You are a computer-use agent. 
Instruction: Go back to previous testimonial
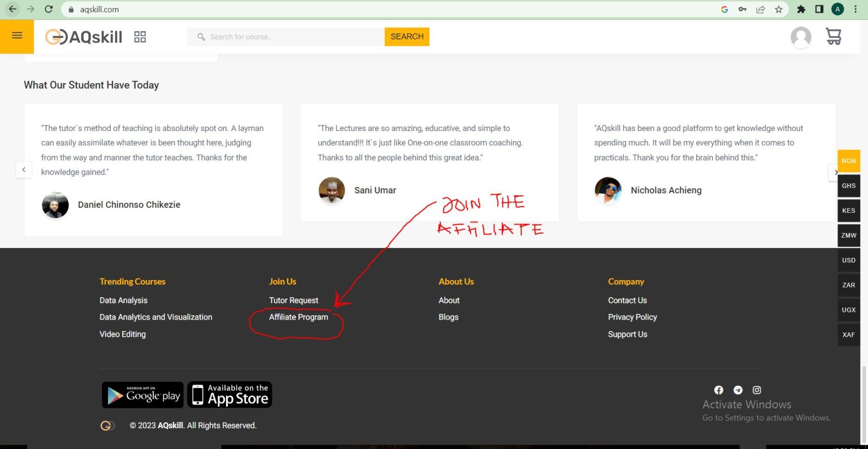[x=24, y=169]
